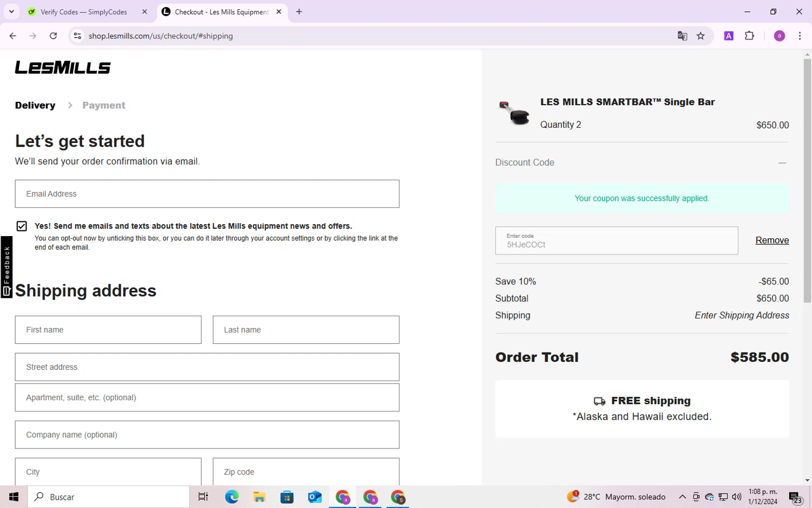Click the browser forward arrow

(x=33, y=36)
